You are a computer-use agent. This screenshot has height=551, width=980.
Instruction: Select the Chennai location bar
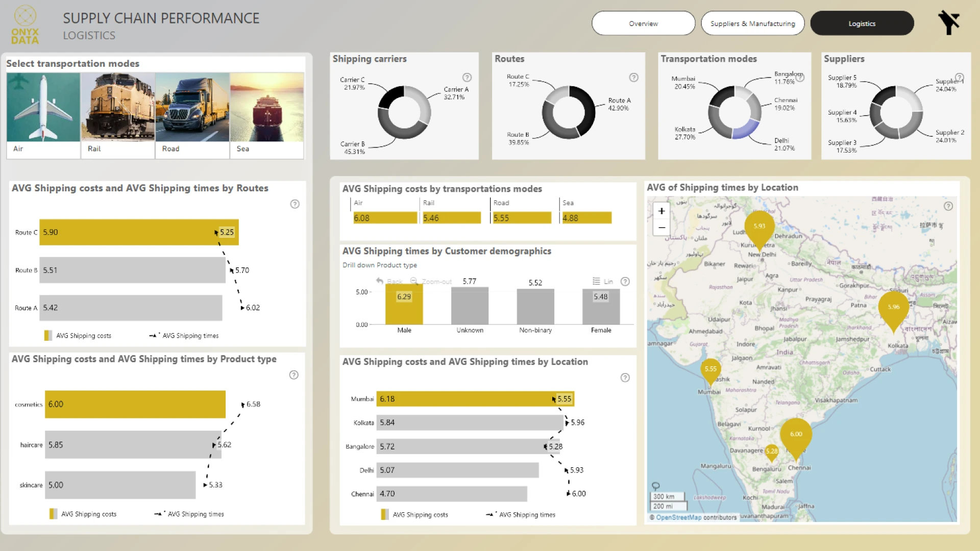pyautogui.click(x=452, y=494)
